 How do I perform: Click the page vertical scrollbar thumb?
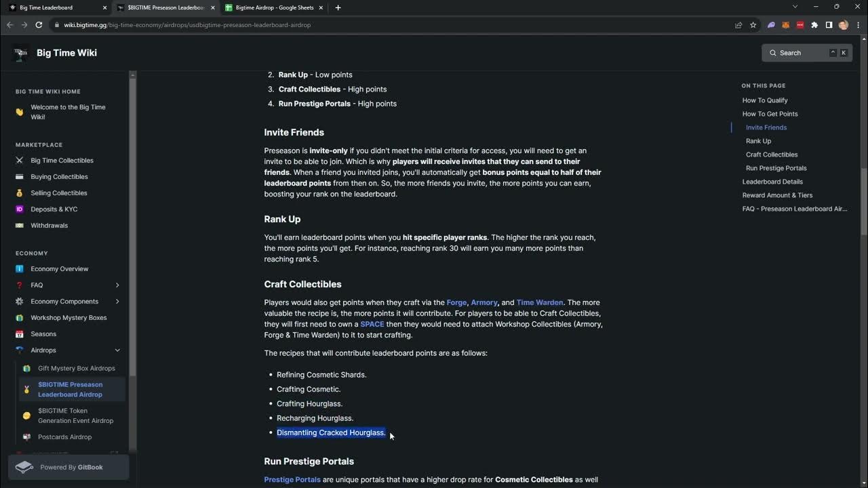pos(863,201)
